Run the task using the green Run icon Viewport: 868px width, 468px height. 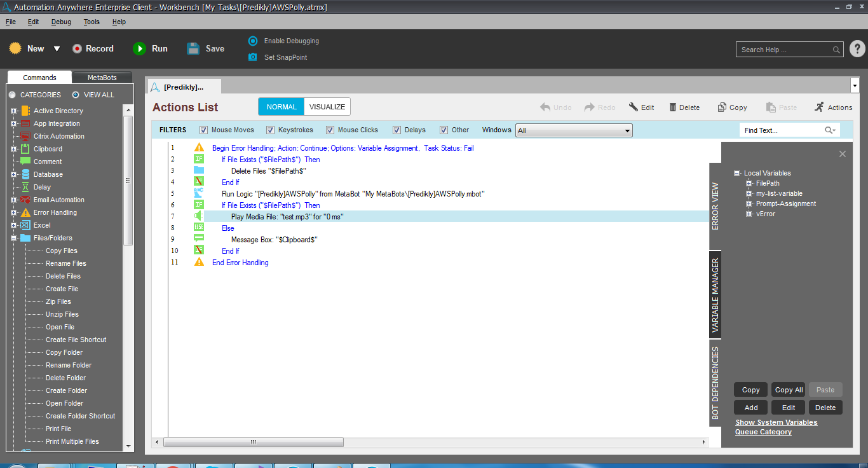(x=139, y=49)
